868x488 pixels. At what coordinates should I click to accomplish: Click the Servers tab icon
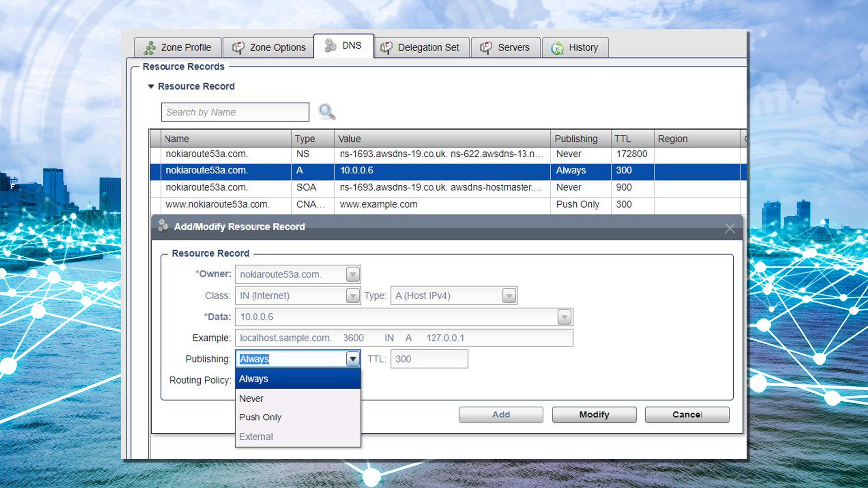pyautogui.click(x=486, y=47)
